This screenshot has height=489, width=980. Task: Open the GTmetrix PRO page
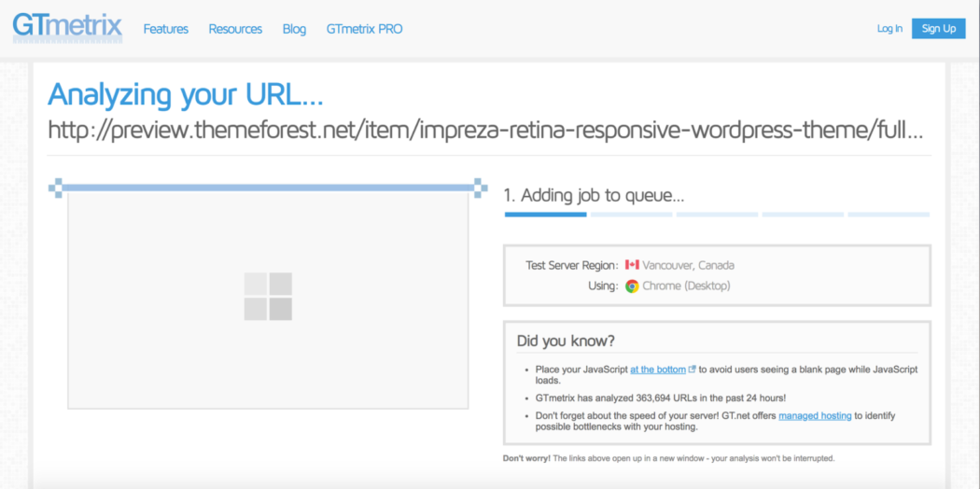(x=364, y=29)
